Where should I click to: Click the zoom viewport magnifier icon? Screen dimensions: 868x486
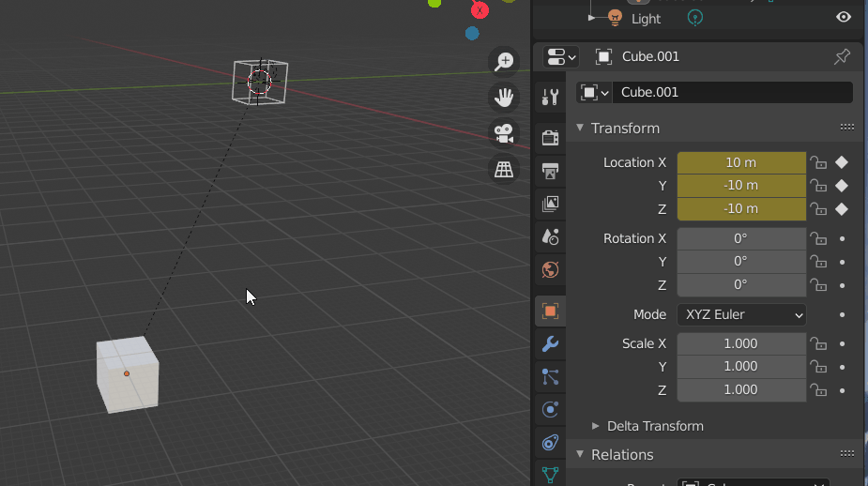click(x=504, y=61)
